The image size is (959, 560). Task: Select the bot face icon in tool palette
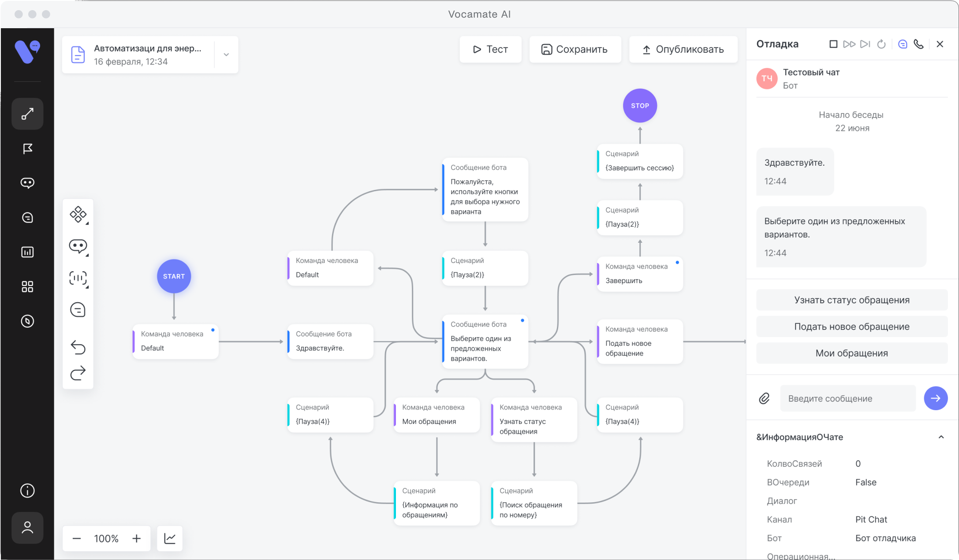click(78, 246)
